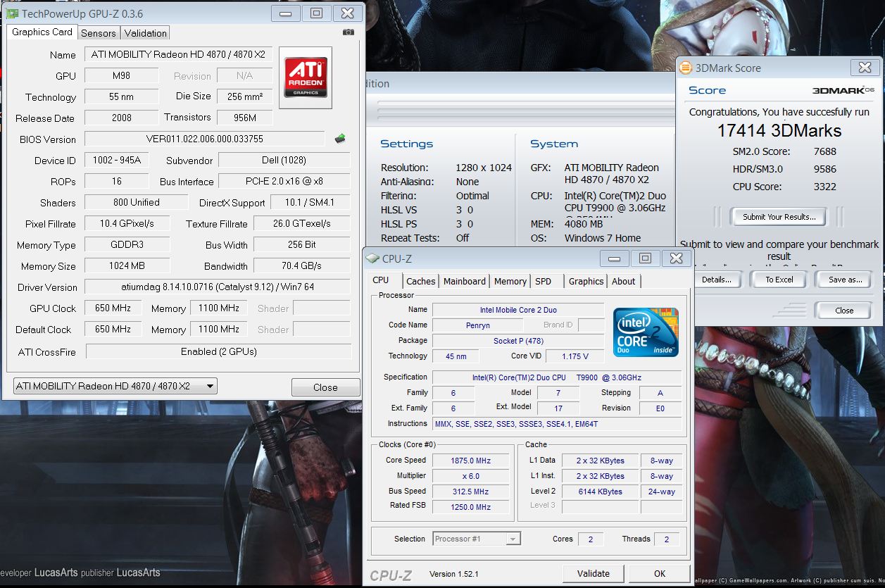Click the Validate button in CPU-Z
The width and height of the screenshot is (885, 588).
coord(594,573)
